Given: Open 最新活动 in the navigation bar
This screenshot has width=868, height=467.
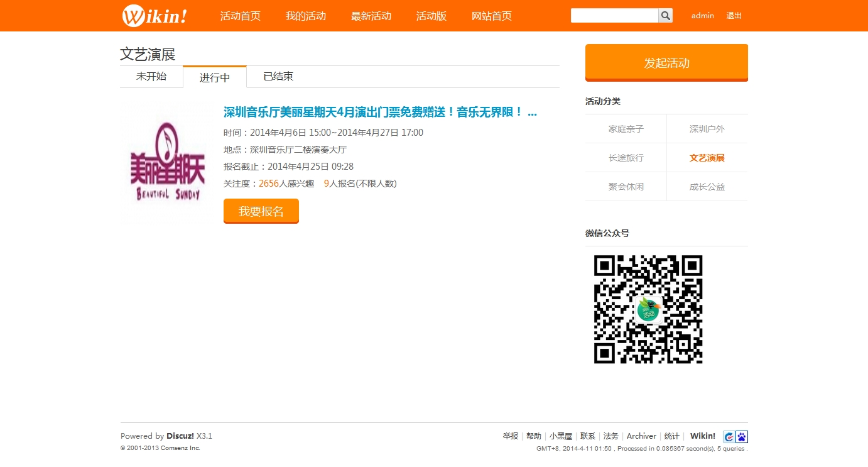Looking at the screenshot, I should click(x=371, y=16).
